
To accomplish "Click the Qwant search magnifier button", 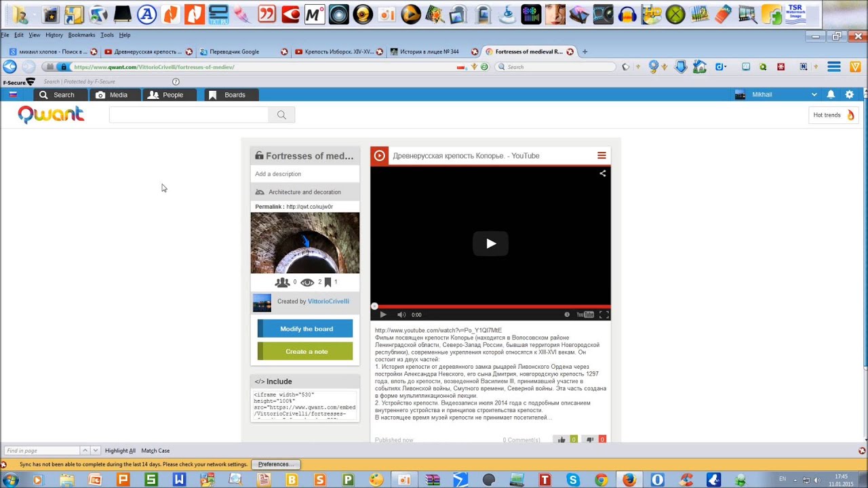I will click(281, 115).
